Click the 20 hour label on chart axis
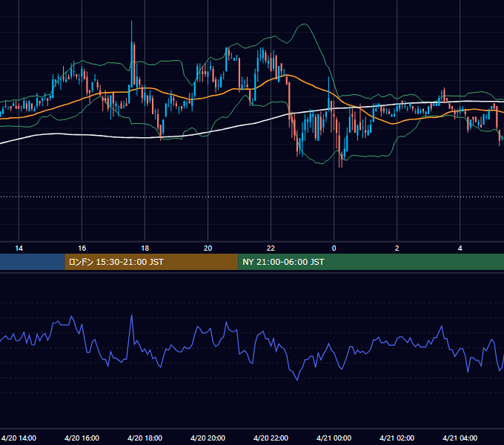The image size is (504, 445). (x=208, y=248)
